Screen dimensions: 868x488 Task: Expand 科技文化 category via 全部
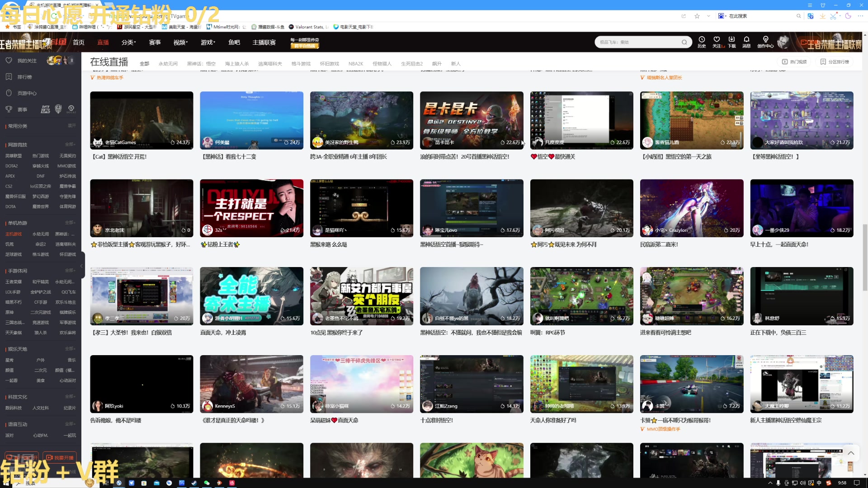pyautogui.click(x=70, y=396)
